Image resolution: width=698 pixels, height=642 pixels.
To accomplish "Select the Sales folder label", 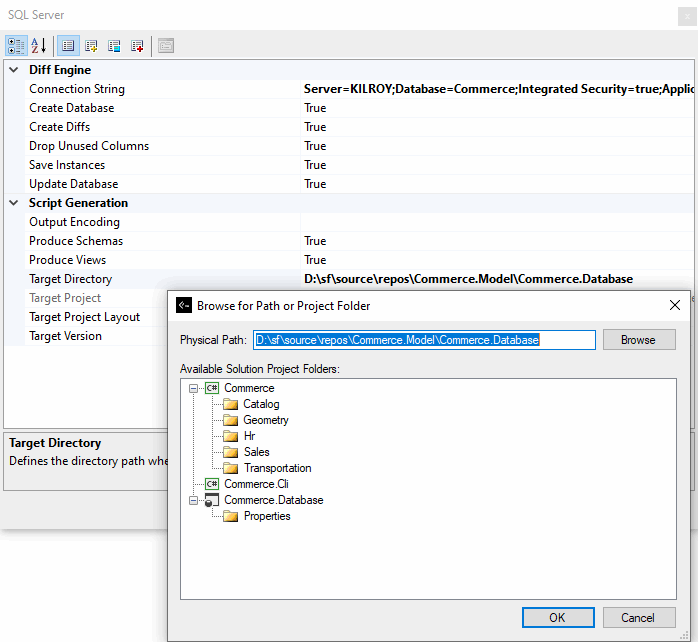I will [256, 452].
